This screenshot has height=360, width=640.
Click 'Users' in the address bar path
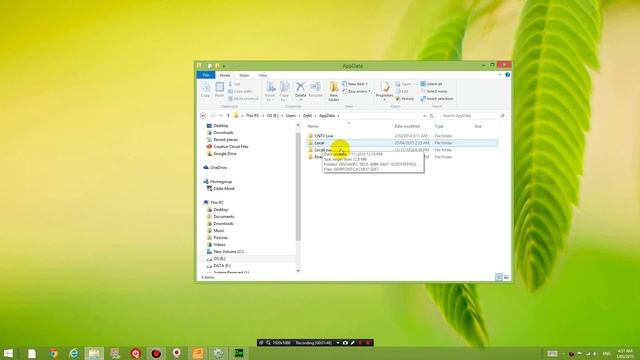291,116
